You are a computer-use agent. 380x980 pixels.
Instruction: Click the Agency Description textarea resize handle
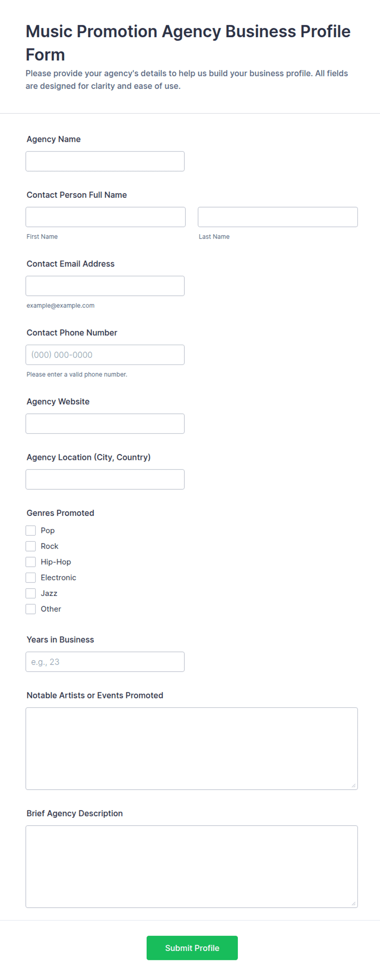point(353,904)
